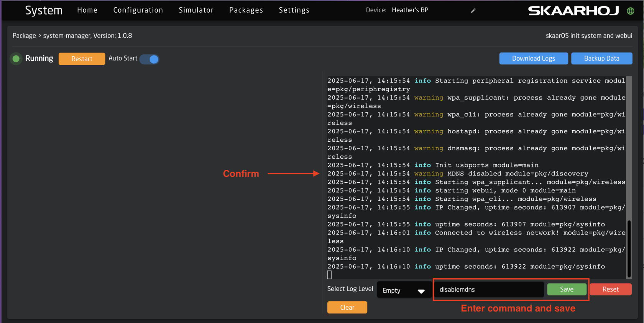The image size is (644, 323).
Task: Click the 'dnsmasq: process already gone' warning line
Action: [476, 152]
